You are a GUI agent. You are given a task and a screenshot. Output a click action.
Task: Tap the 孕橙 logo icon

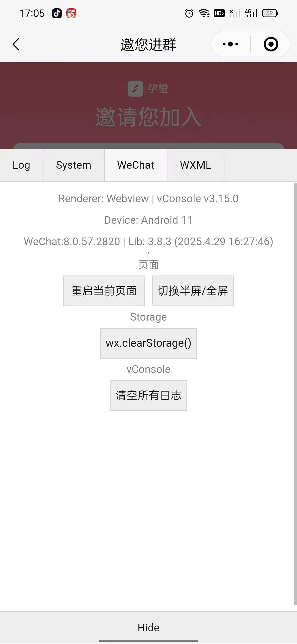coord(135,89)
